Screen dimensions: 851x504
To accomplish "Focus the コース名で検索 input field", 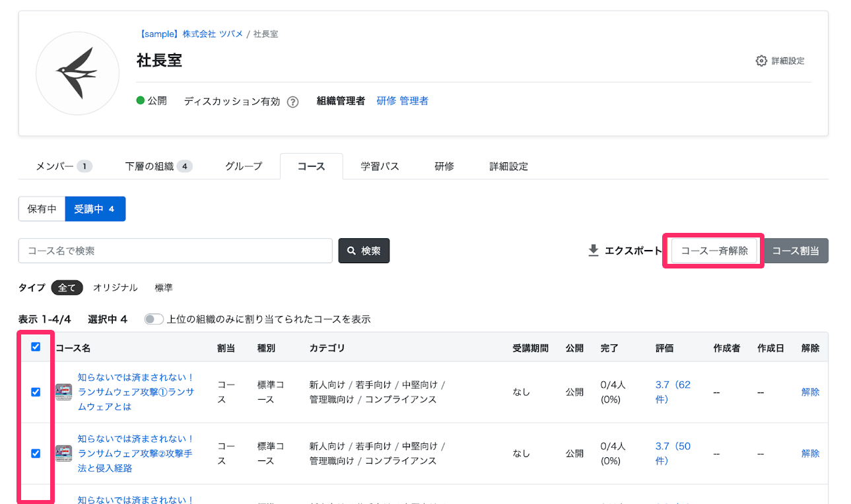I will click(x=176, y=251).
